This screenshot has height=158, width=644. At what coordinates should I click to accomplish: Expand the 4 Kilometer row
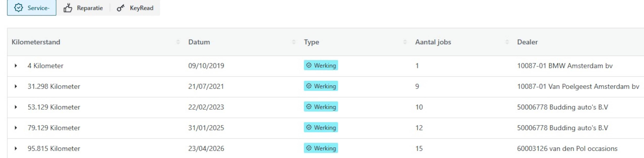(x=16, y=66)
